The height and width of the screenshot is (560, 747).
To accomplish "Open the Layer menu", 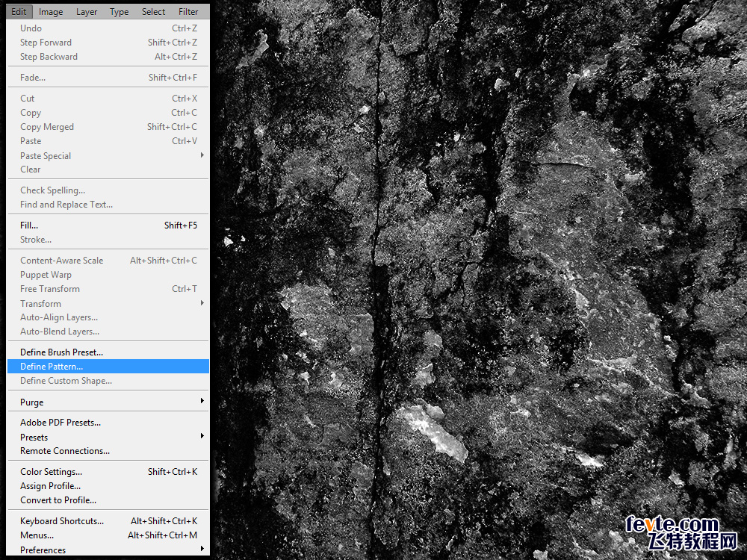I will (x=86, y=12).
